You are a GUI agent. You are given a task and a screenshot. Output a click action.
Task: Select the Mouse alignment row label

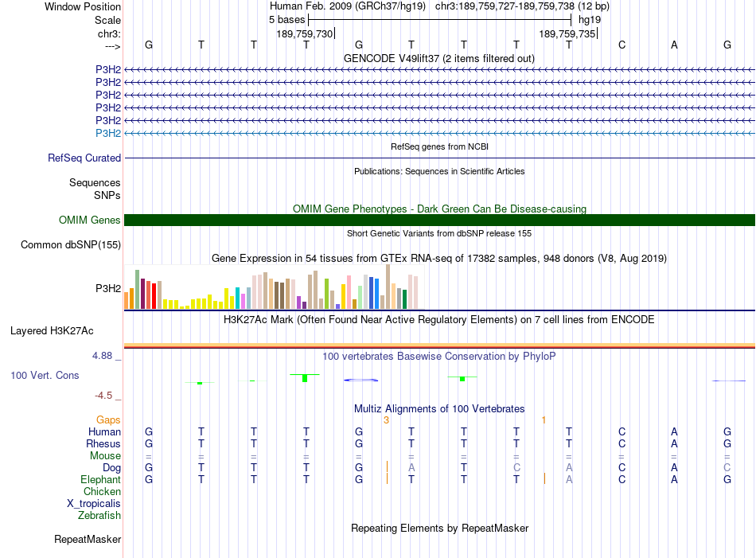105,456
